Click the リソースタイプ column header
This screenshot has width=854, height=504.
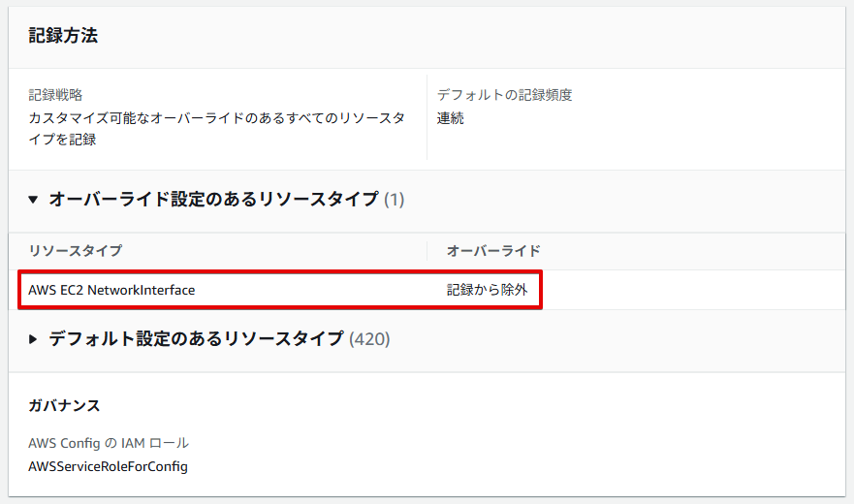point(76,251)
